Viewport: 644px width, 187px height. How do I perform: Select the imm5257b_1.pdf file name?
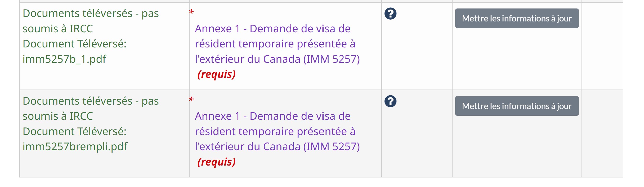[x=64, y=59]
